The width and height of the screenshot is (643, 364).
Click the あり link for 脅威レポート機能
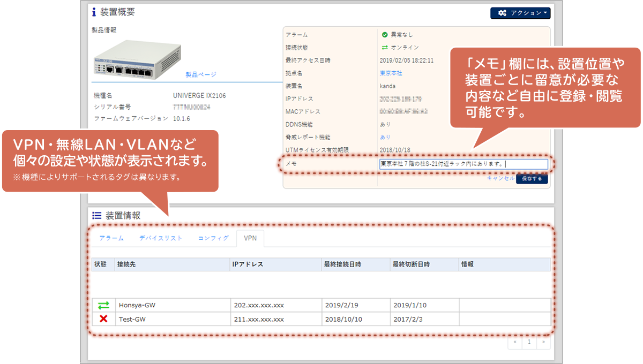pos(385,137)
